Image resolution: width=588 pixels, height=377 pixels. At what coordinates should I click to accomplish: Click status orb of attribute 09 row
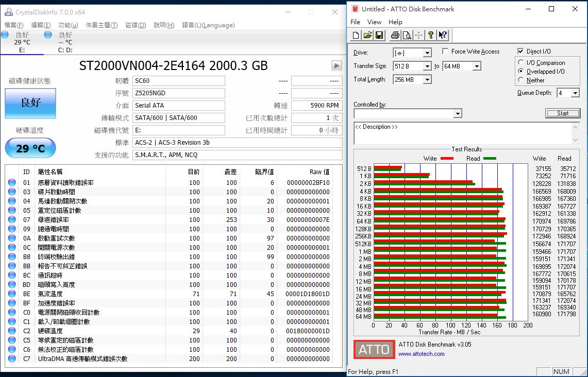pyautogui.click(x=12, y=229)
